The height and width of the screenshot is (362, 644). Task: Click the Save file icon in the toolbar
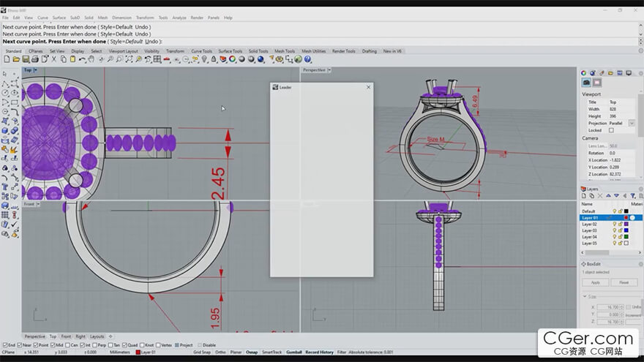coord(26,59)
